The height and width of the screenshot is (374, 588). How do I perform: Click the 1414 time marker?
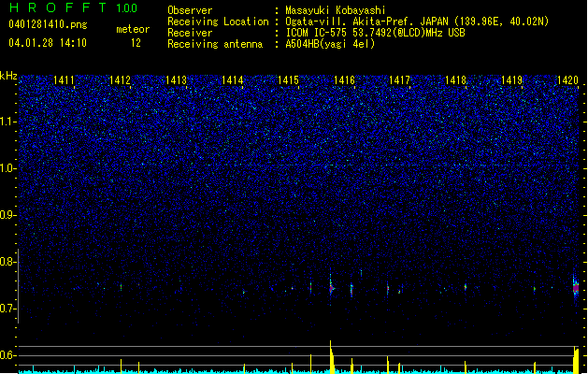point(232,80)
